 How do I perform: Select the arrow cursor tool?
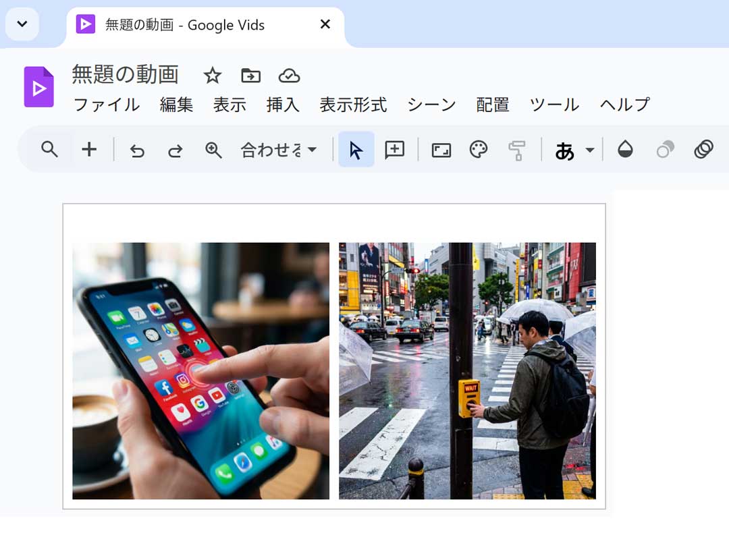coord(356,150)
